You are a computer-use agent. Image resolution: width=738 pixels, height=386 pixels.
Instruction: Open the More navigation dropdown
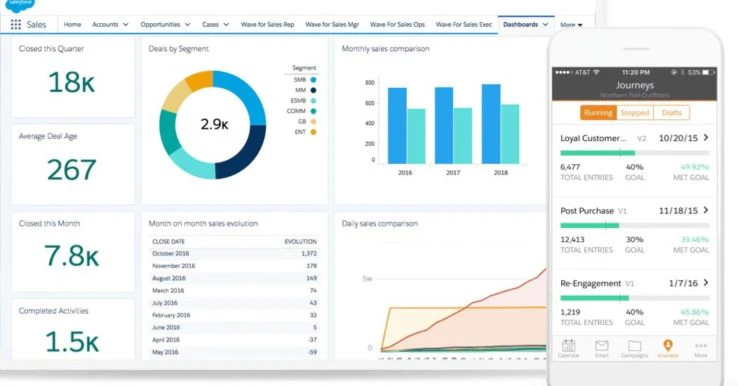pyautogui.click(x=571, y=25)
